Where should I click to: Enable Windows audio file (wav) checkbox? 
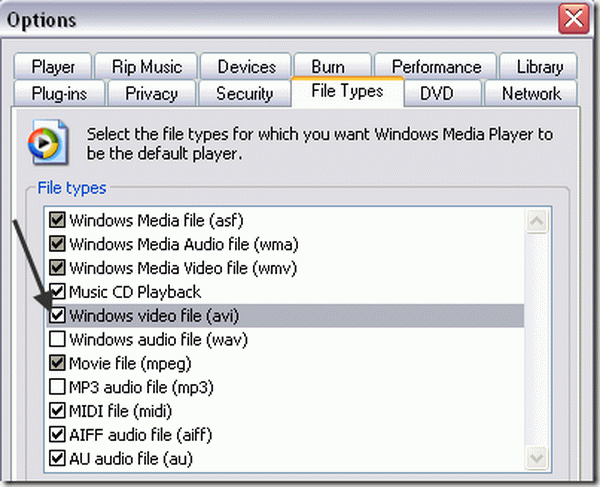coord(58,340)
